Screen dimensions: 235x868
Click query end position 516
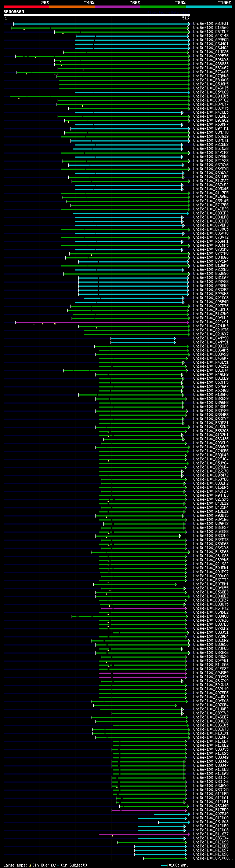pos(185,18)
